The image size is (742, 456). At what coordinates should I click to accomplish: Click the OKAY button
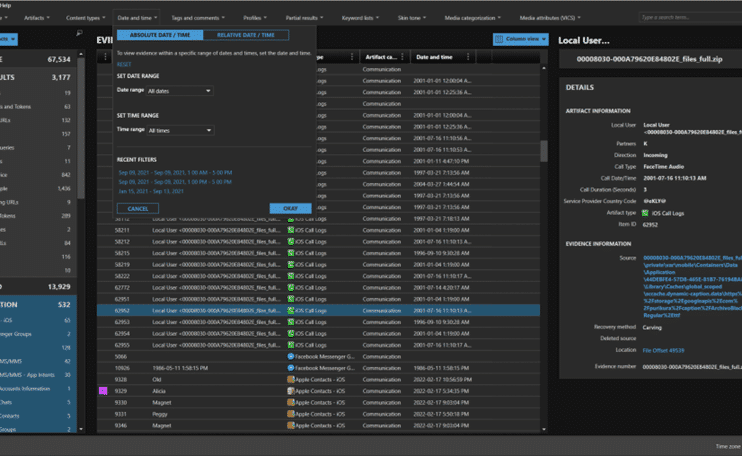coord(291,209)
